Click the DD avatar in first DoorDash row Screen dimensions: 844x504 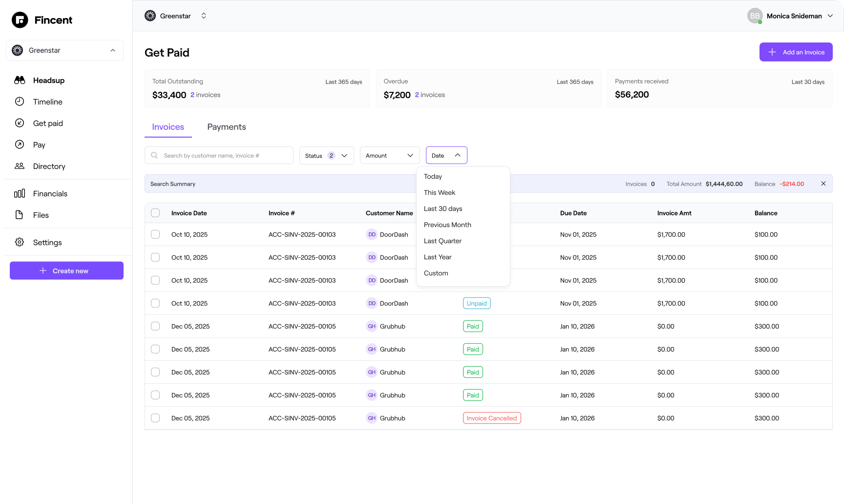[x=372, y=234]
